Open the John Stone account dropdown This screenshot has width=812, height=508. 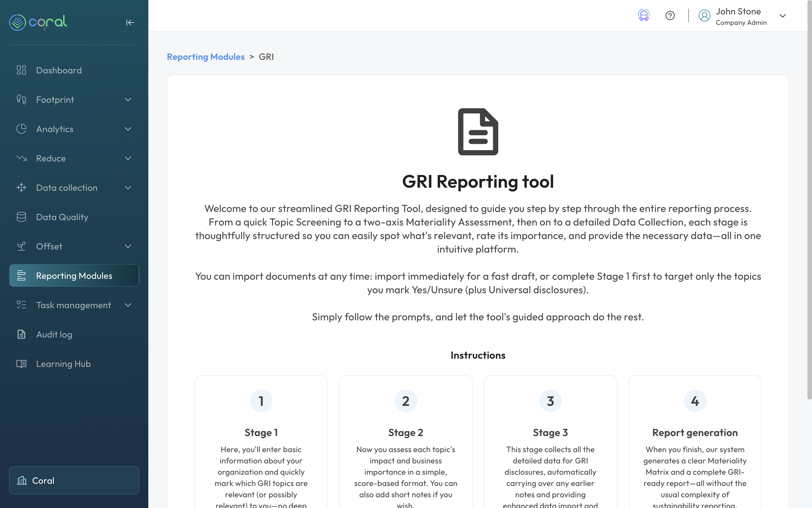coord(782,16)
